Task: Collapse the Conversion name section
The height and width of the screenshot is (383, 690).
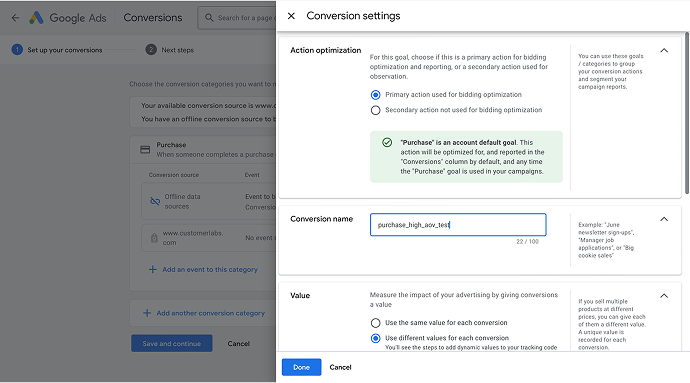Action: pyautogui.click(x=664, y=219)
